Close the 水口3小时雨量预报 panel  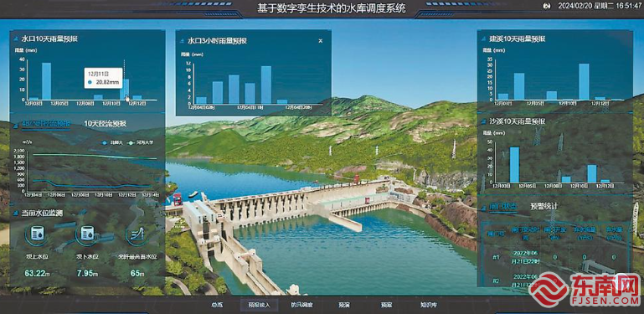click(321, 41)
